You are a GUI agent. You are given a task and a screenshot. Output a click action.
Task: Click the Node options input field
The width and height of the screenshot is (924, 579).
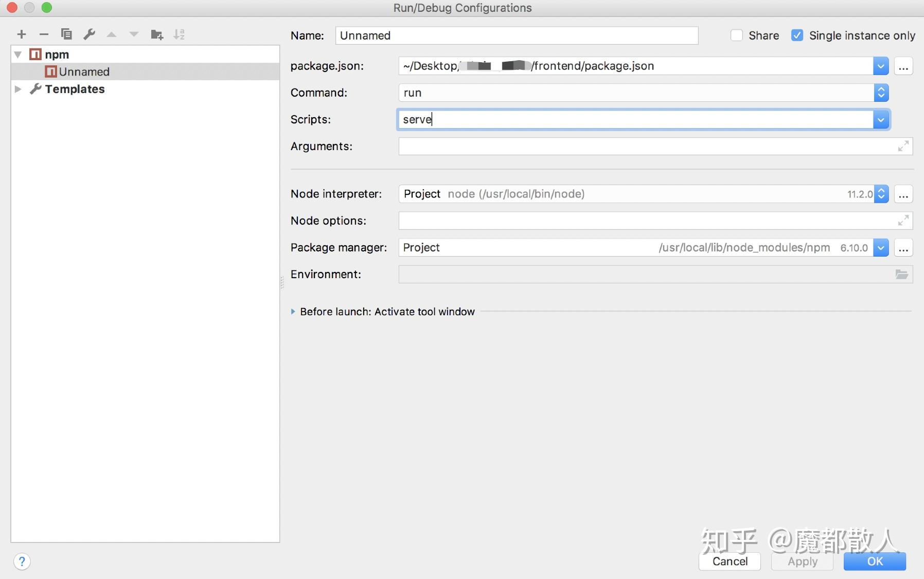(647, 221)
